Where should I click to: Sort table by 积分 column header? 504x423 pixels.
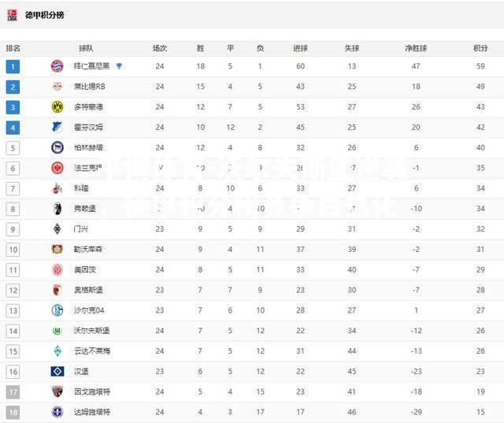point(480,48)
